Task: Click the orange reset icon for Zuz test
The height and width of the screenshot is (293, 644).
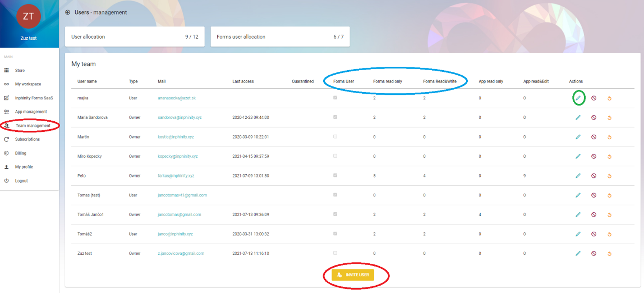Action: [609, 254]
